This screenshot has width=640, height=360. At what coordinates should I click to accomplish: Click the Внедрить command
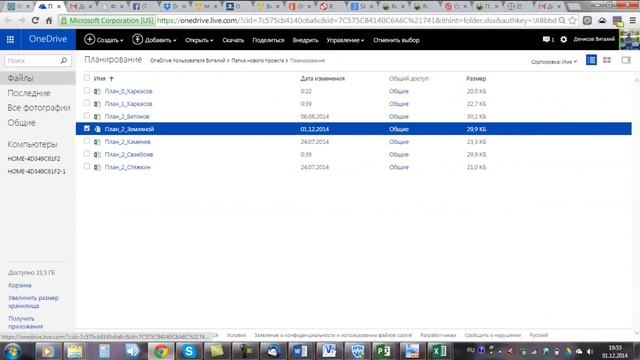point(305,40)
